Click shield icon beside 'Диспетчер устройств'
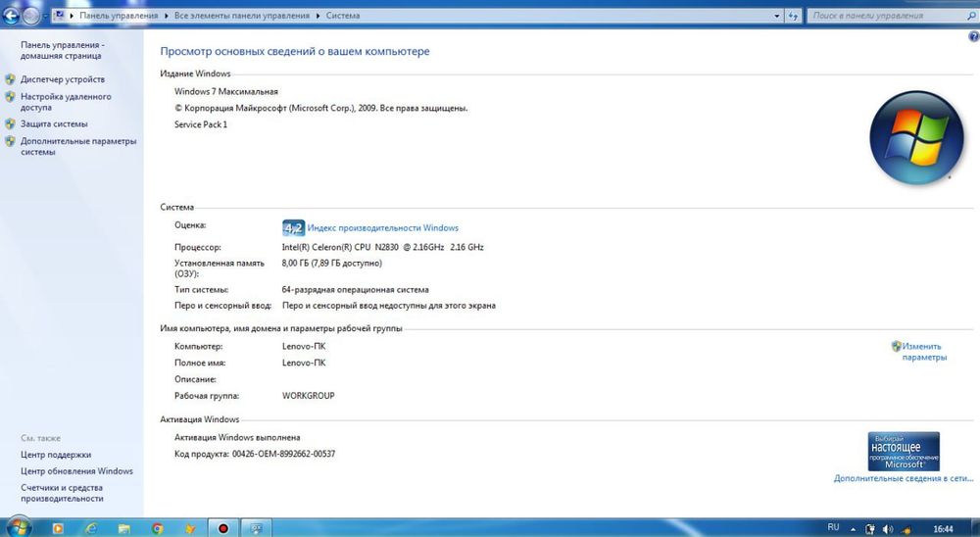The height and width of the screenshot is (537, 980). pos(10,79)
